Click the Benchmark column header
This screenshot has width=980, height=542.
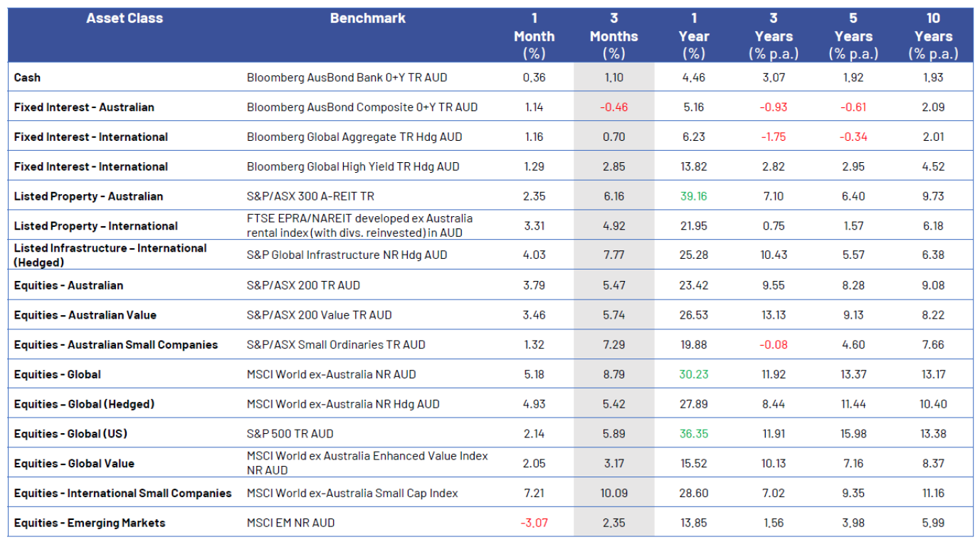point(367,18)
